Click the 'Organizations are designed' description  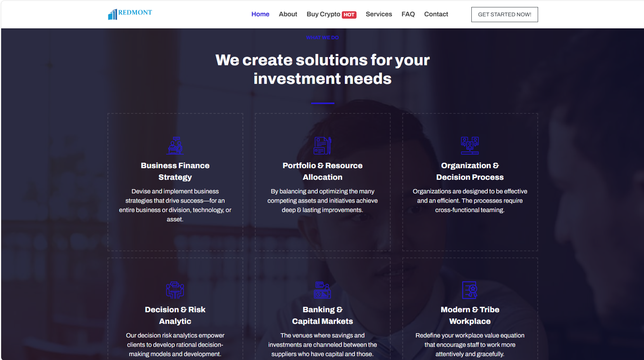470,201
